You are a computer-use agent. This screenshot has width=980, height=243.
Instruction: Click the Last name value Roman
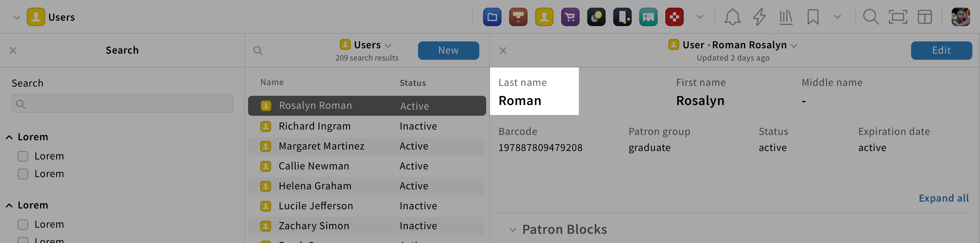click(520, 101)
